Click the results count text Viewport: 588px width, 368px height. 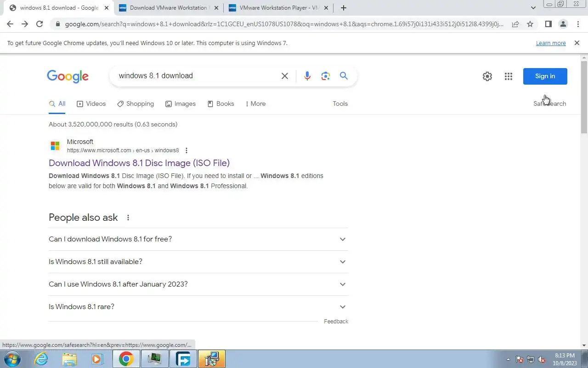(113, 125)
